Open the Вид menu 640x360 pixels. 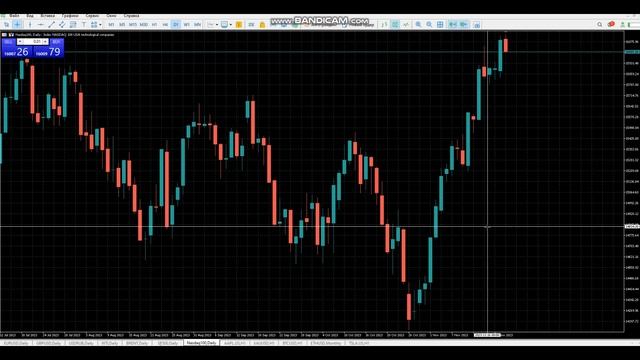pos(30,16)
